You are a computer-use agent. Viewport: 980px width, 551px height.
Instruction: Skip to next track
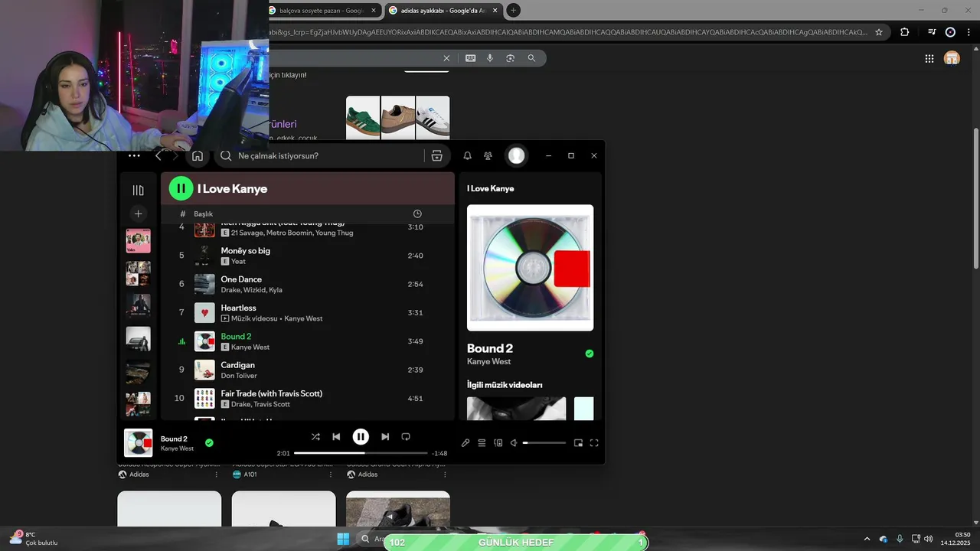click(385, 437)
